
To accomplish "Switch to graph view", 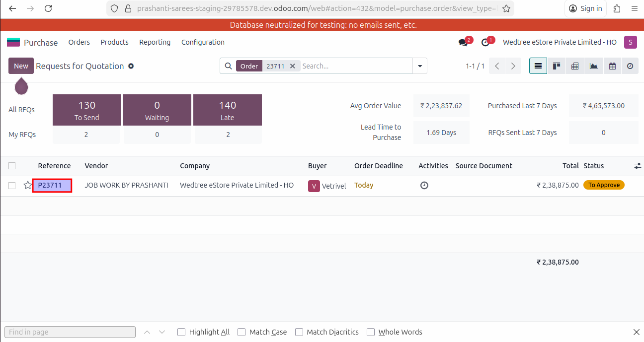I will [593, 66].
